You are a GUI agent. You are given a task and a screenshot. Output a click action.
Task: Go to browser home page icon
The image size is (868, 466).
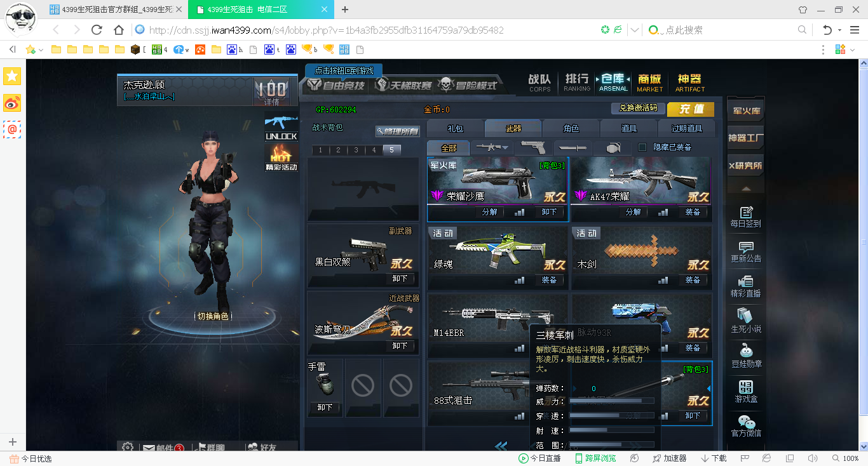coord(118,30)
